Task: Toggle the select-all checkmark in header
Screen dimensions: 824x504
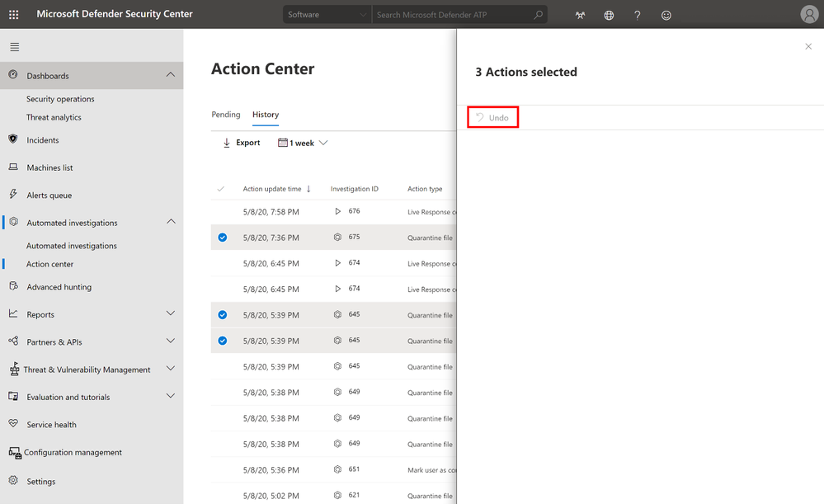Action: [x=221, y=189]
